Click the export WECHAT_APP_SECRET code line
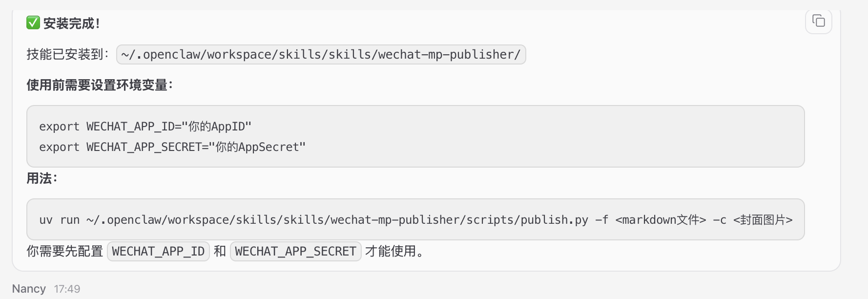 tap(172, 147)
